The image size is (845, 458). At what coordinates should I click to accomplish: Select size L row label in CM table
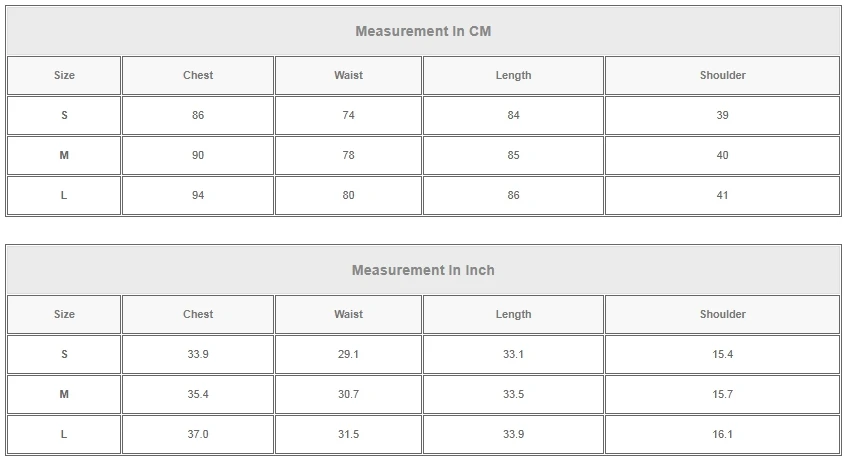64,195
